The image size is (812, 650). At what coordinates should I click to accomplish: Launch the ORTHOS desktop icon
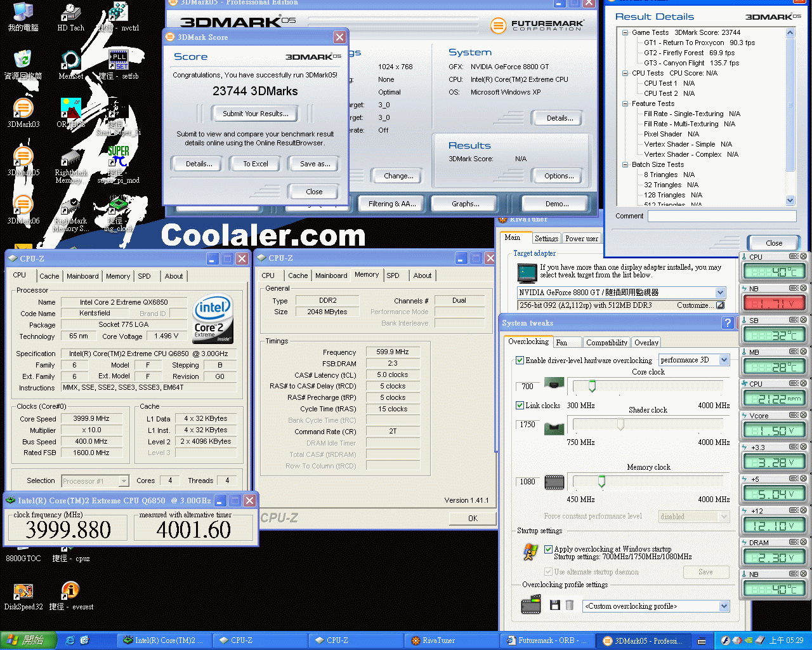click(x=70, y=112)
